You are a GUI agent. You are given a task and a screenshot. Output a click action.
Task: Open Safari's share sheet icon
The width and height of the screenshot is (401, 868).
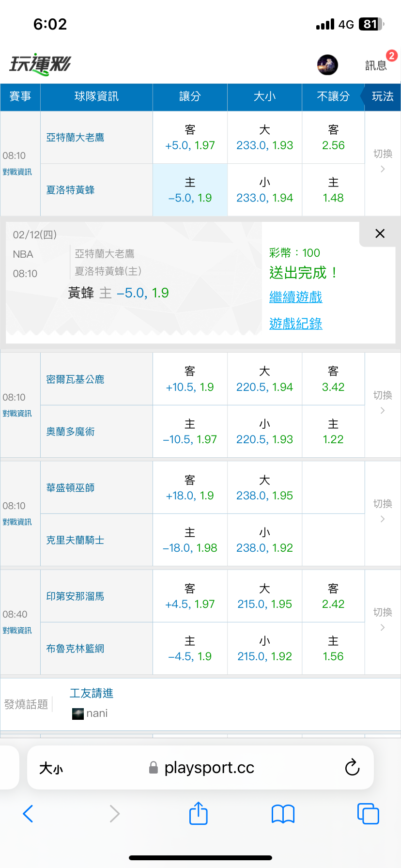tap(198, 814)
